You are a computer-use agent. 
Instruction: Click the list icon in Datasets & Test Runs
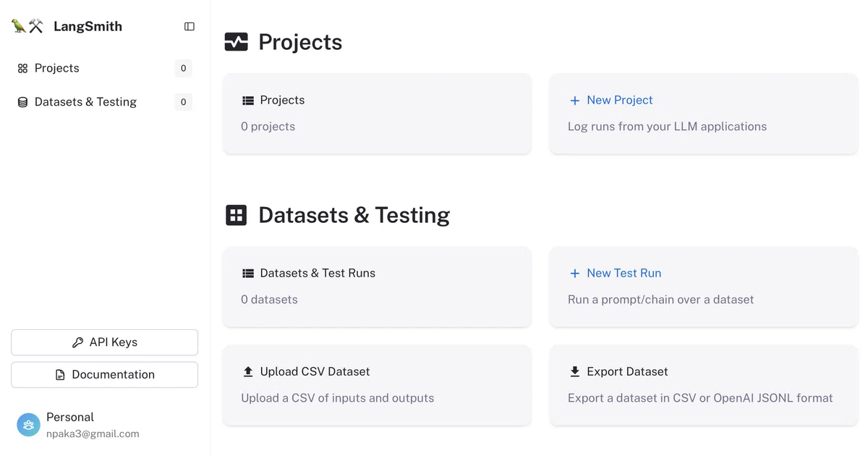pos(248,274)
